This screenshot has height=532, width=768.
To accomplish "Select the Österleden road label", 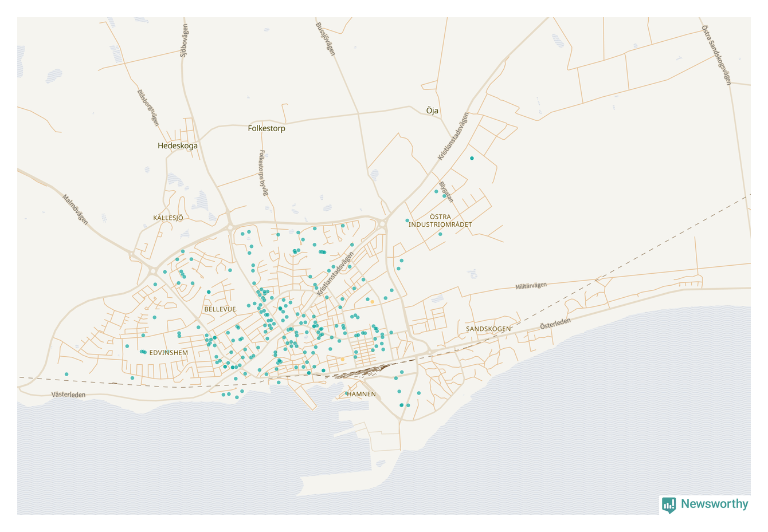I will 555,324.
